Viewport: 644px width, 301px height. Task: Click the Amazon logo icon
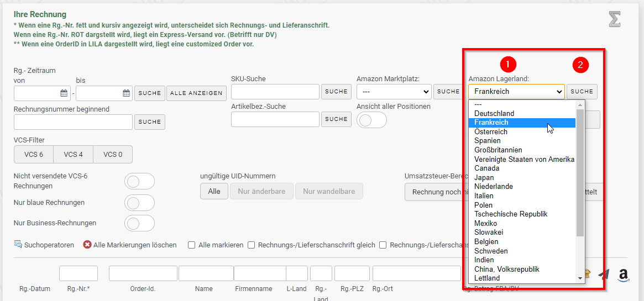[624, 275]
